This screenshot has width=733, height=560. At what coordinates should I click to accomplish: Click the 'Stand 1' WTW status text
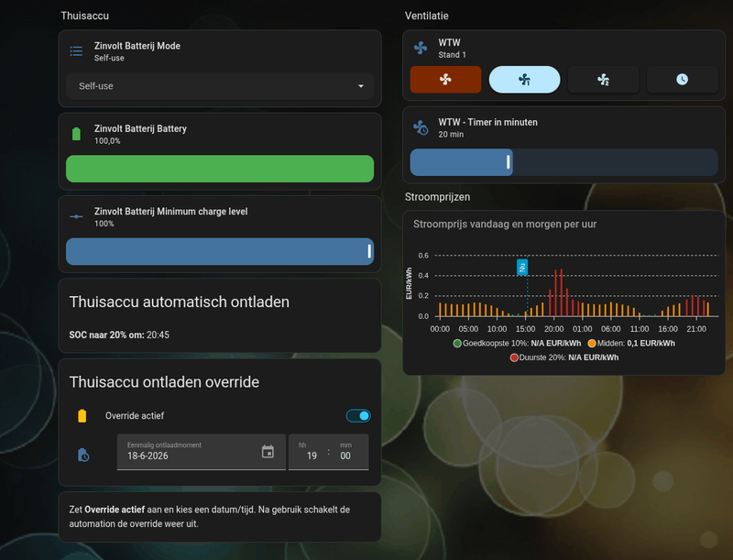click(x=452, y=55)
